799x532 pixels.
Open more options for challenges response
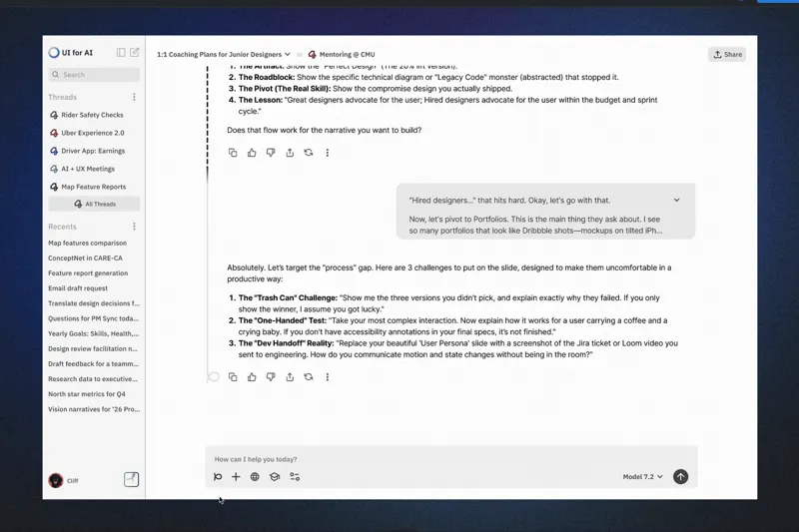coord(328,377)
